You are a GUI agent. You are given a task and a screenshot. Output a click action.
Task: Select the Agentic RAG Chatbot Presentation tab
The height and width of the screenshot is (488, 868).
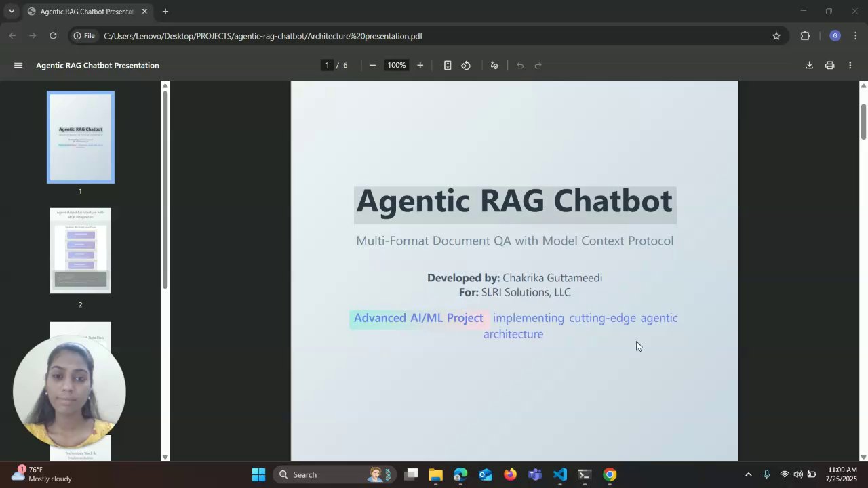coord(87,12)
